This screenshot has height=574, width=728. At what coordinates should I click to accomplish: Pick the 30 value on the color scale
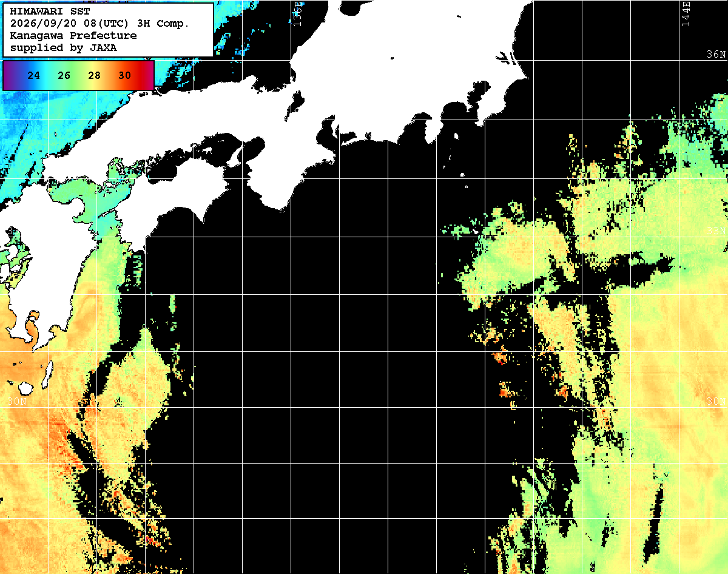click(x=124, y=76)
